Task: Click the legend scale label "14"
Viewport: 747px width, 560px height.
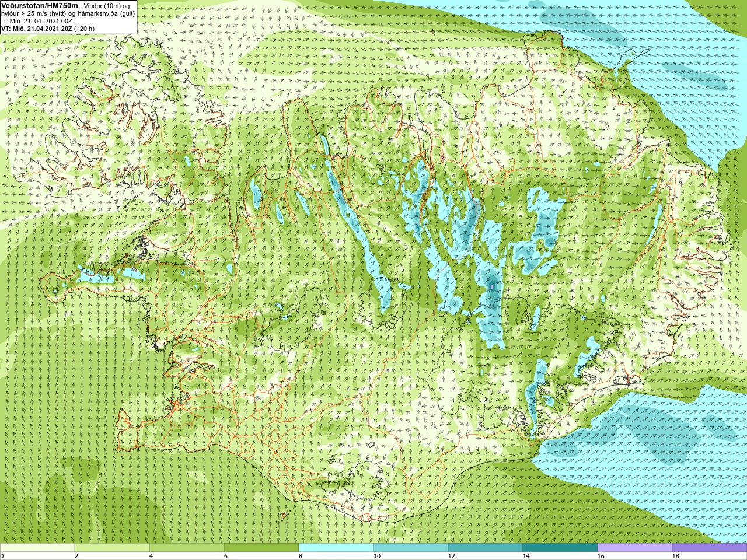Action: [x=526, y=556]
